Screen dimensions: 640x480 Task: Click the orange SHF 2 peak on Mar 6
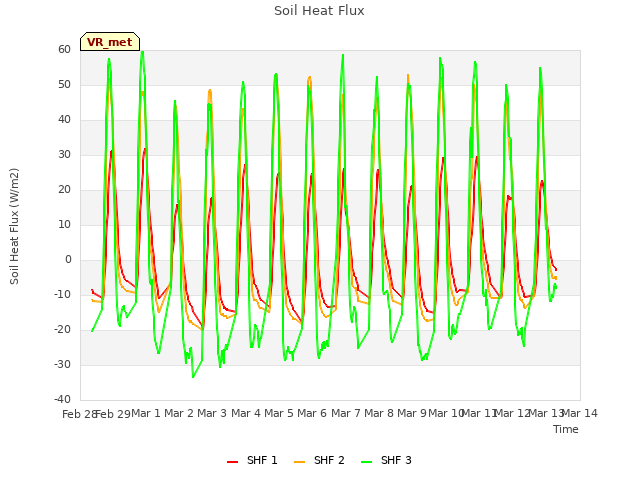click(310, 77)
